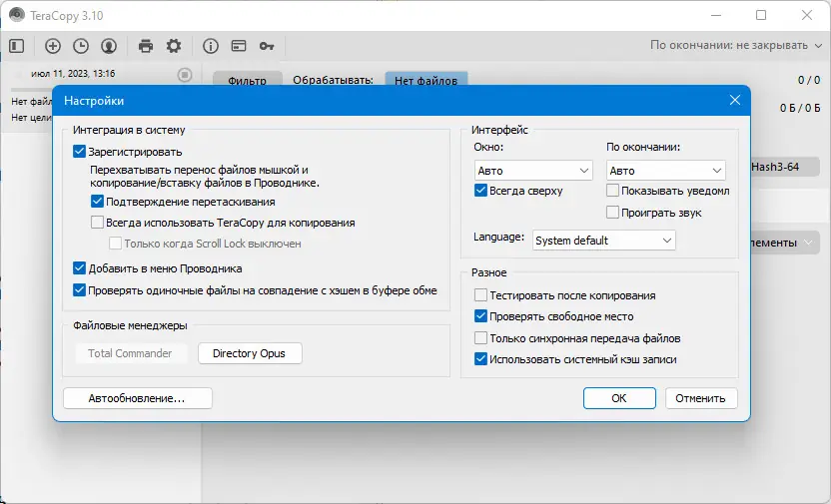Click the Файловые менеджеры group title
Screen dimensions: 831x504
click(x=131, y=325)
